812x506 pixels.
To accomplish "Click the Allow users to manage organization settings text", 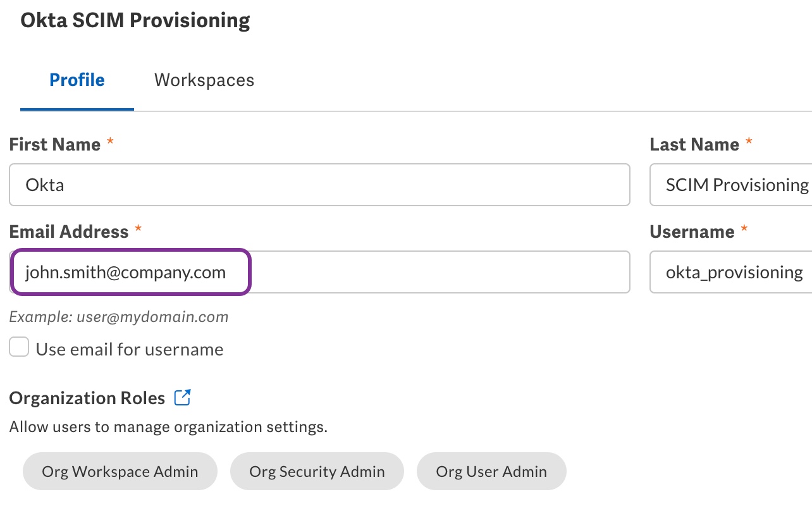I will (x=168, y=427).
